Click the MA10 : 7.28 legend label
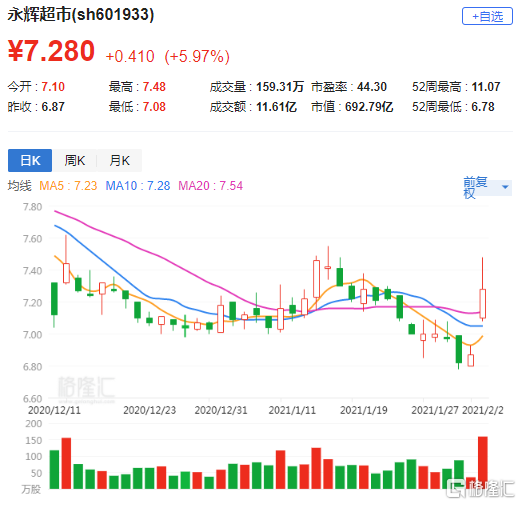 pos(138,186)
